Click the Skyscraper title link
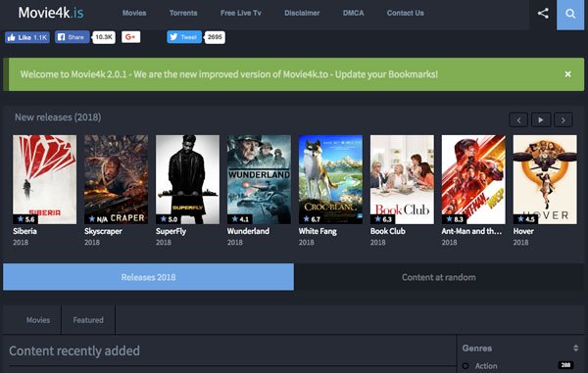 pyautogui.click(x=103, y=231)
